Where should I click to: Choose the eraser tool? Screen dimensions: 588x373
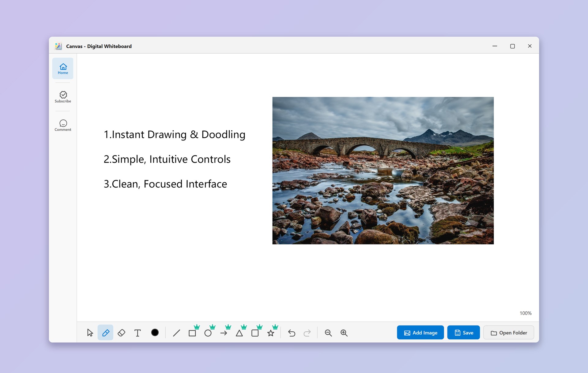[121, 333]
